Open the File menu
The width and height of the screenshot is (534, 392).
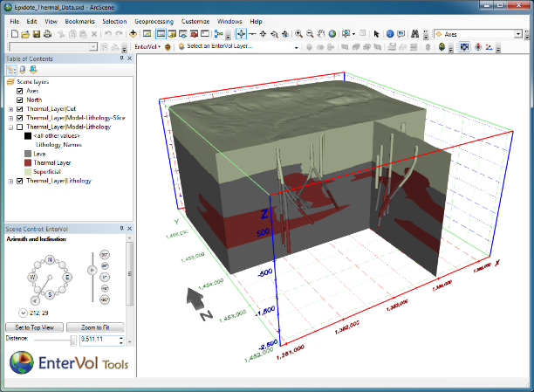click(15, 22)
